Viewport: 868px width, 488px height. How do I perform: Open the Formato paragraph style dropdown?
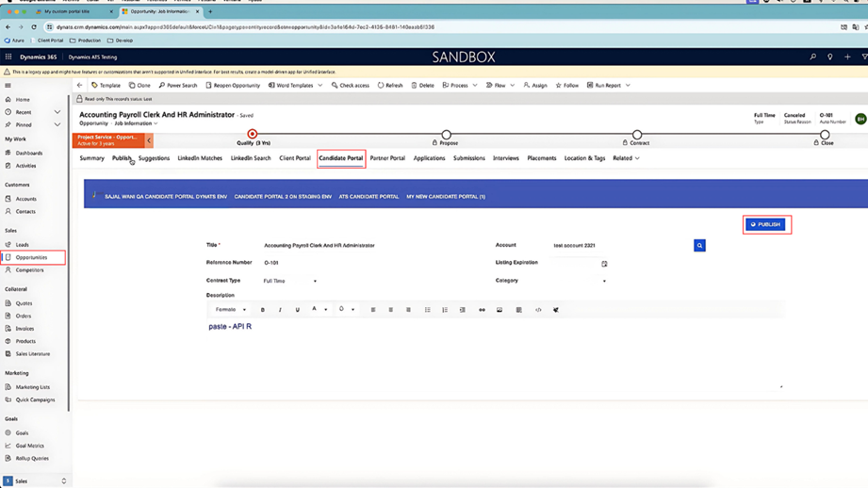coord(231,310)
